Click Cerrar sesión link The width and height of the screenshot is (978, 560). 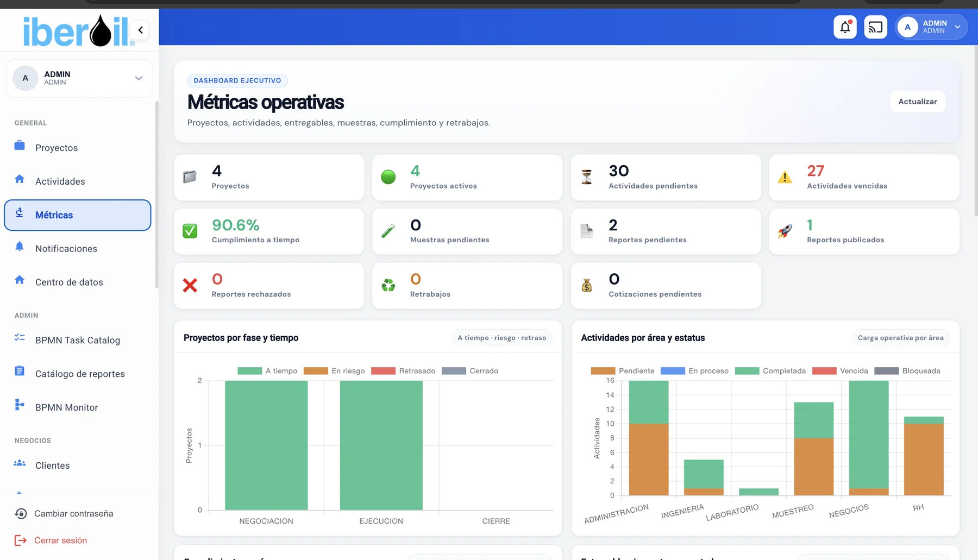pyautogui.click(x=60, y=540)
